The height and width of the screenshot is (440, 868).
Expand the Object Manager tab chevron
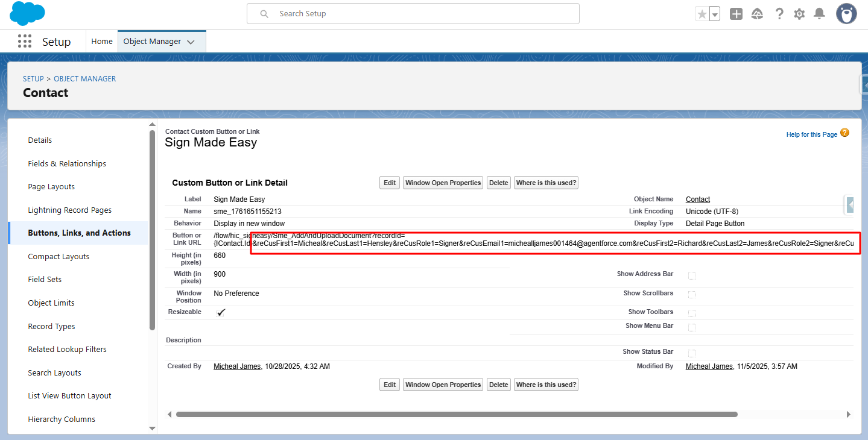pyautogui.click(x=191, y=42)
